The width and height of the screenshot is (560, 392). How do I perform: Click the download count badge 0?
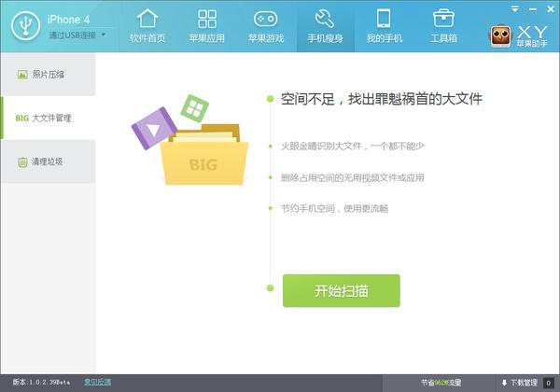pos(548,383)
